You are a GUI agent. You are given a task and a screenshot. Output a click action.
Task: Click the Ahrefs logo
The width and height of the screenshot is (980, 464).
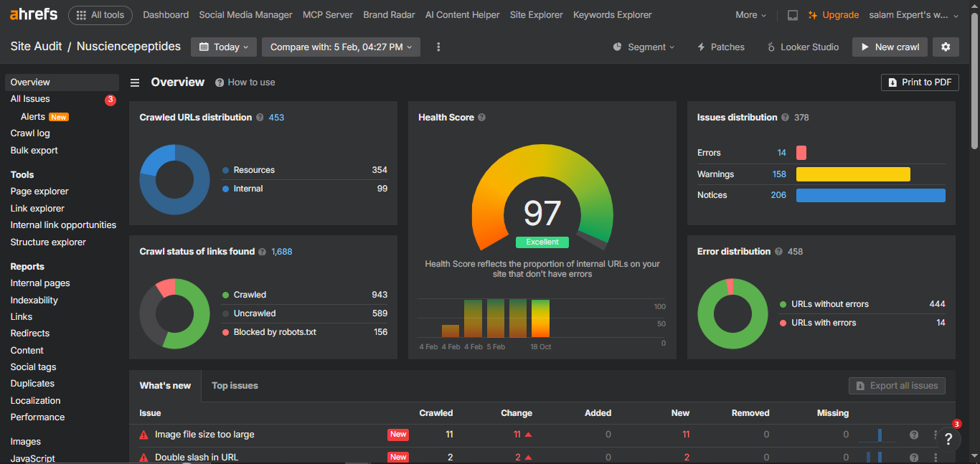coord(34,14)
